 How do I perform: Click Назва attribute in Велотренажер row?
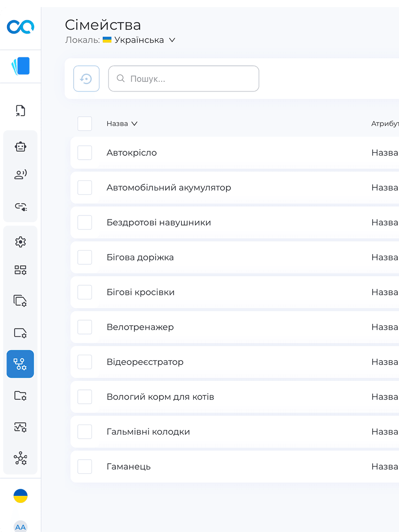point(385,327)
